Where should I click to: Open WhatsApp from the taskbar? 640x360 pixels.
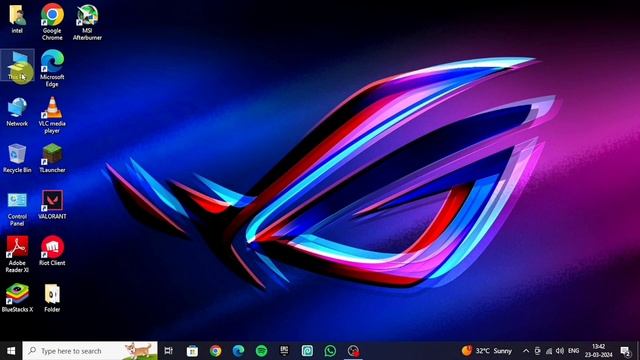tap(330, 351)
